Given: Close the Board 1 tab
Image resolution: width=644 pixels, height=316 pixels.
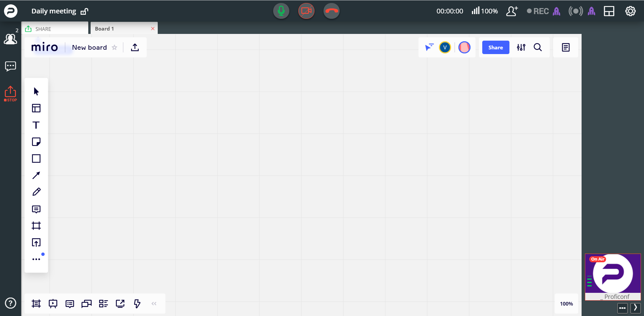Looking at the screenshot, I should [x=153, y=29].
